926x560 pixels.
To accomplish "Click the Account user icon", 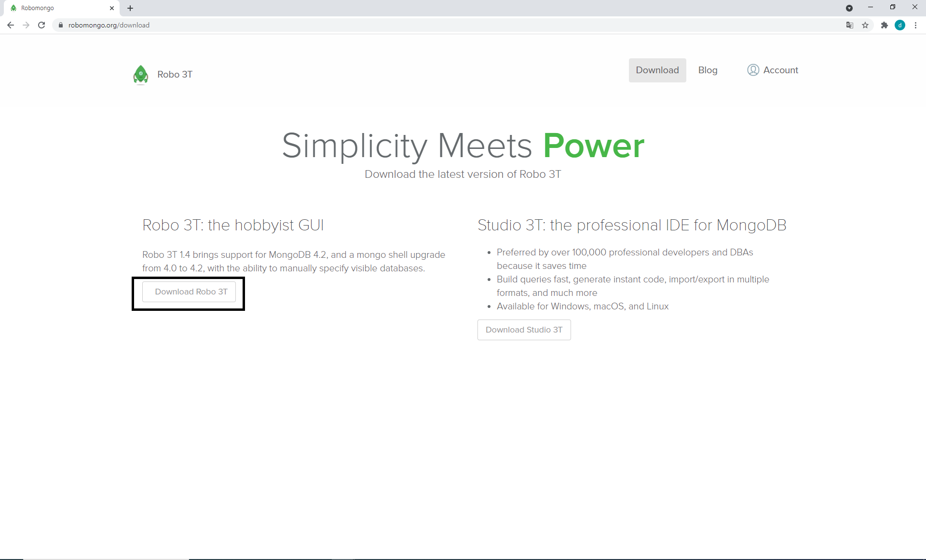I will click(753, 70).
